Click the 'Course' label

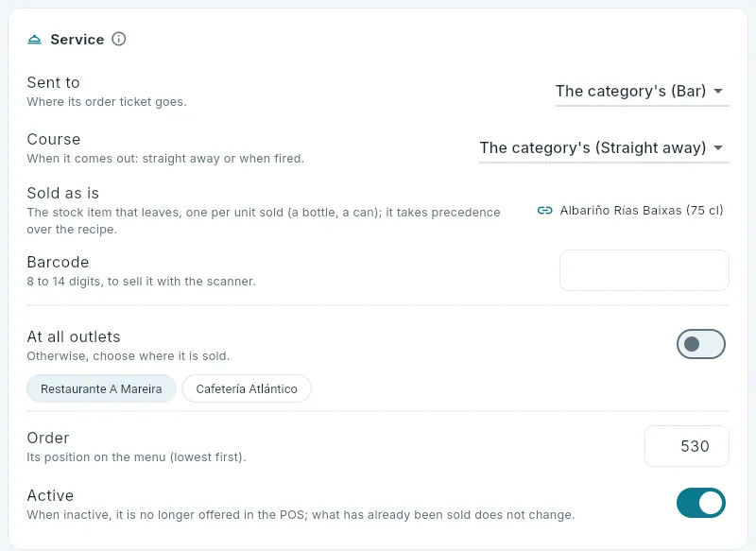pos(54,139)
